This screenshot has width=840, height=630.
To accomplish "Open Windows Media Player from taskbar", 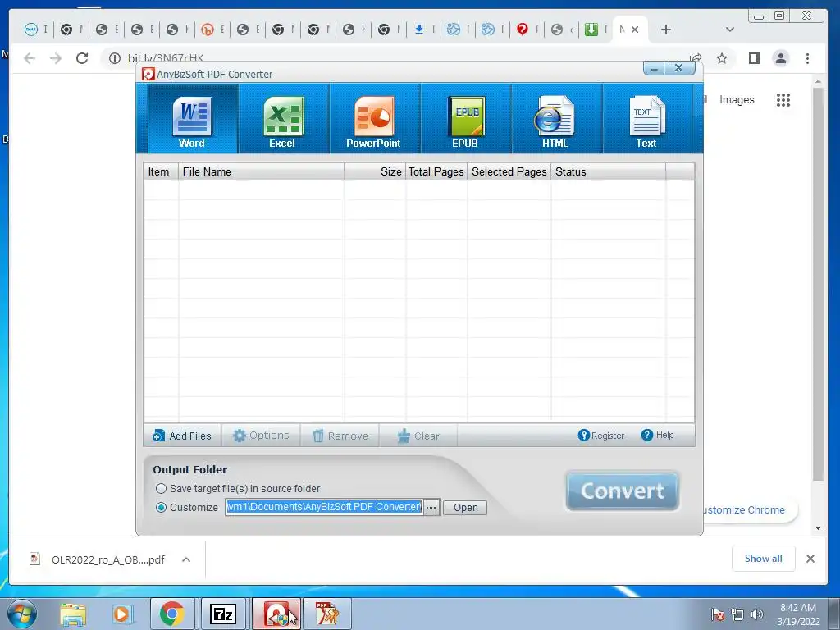I will pyautogui.click(x=122, y=614).
